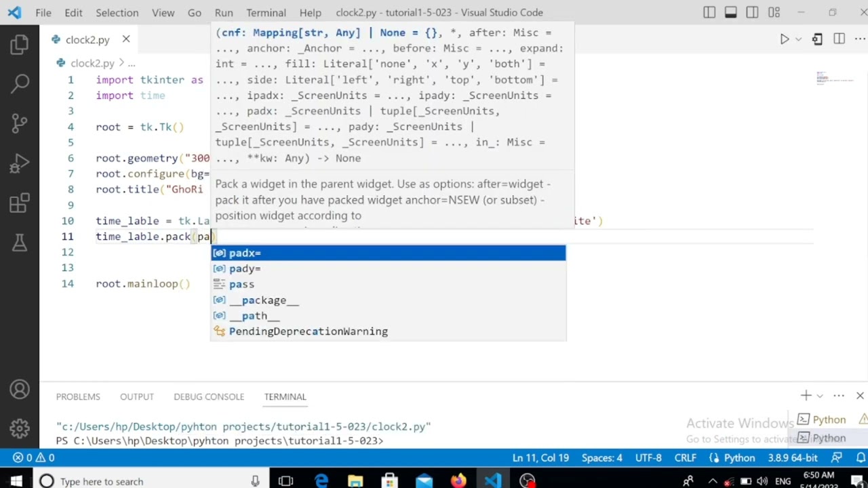This screenshot has width=868, height=488.
Task: Expand the new terminal launch profile dropdown
Action: coord(820,395)
